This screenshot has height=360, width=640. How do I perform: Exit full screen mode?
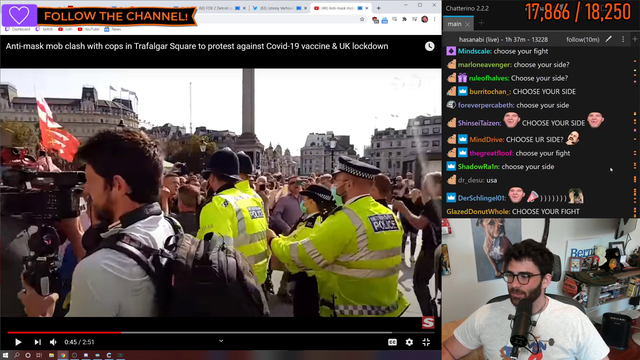(x=426, y=342)
